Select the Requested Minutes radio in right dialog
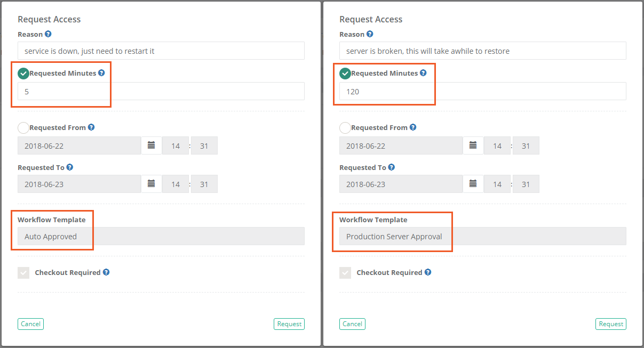Image resolution: width=644 pixels, height=348 pixels. click(x=345, y=73)
